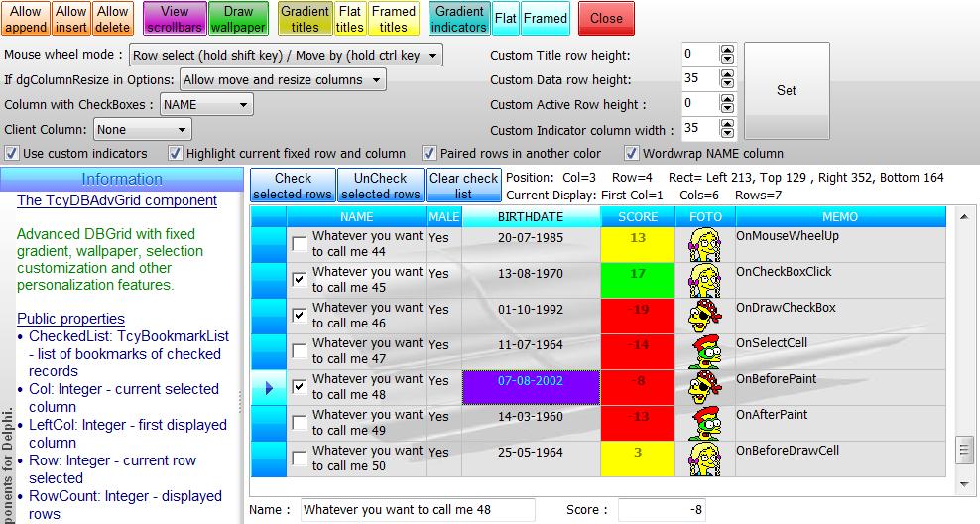Click the current row indicator arrow
The image size is (980, 524).
[268, 389]
